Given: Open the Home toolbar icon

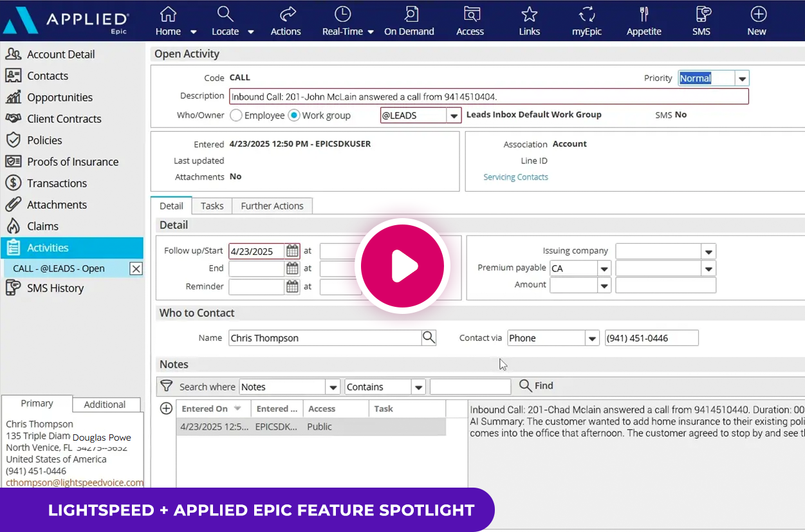Looking at the screenshot, I should tap(168, 14).
